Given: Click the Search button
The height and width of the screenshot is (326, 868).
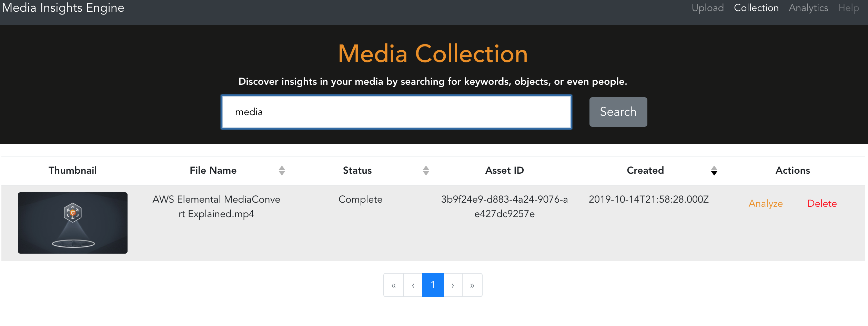Looking at the screenshot, I should click(x=618, y=112).
